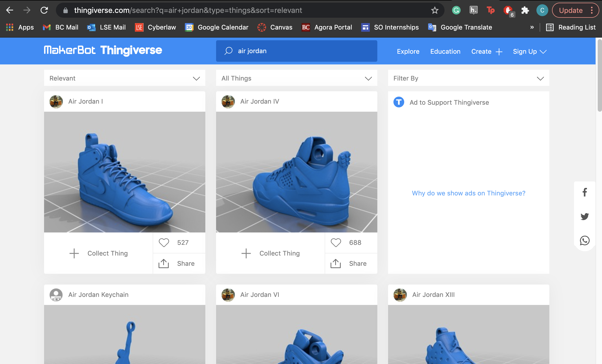This screenshot has width=602, height=364.
Task: Open the Air Jordan VI title
Action: click(x=260, y=295)
